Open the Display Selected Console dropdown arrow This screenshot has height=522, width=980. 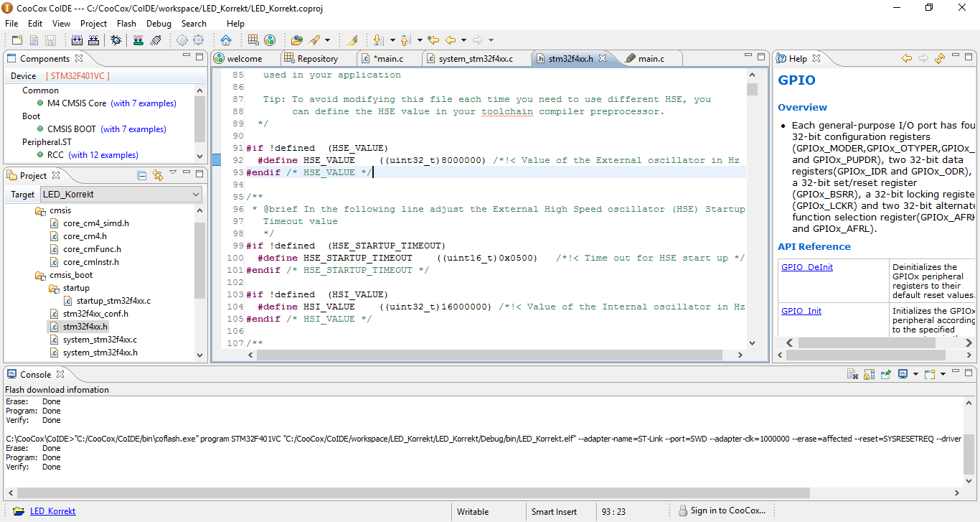915,374
